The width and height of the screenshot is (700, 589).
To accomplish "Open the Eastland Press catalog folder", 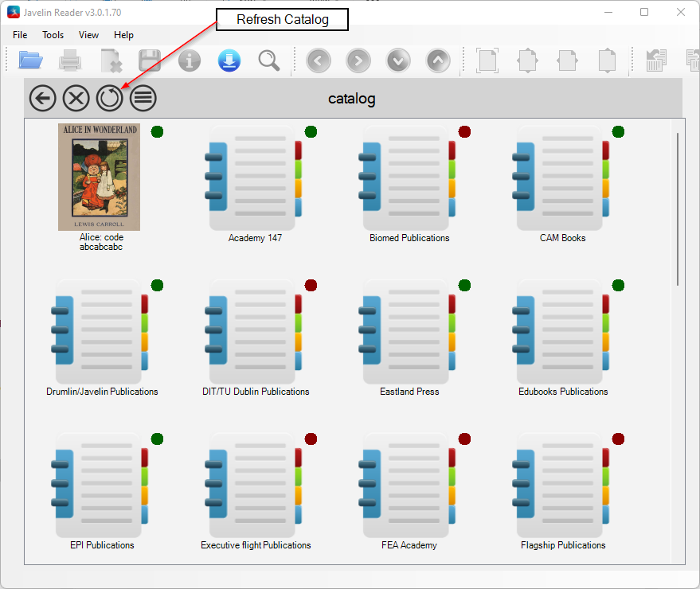I will 409,332.
